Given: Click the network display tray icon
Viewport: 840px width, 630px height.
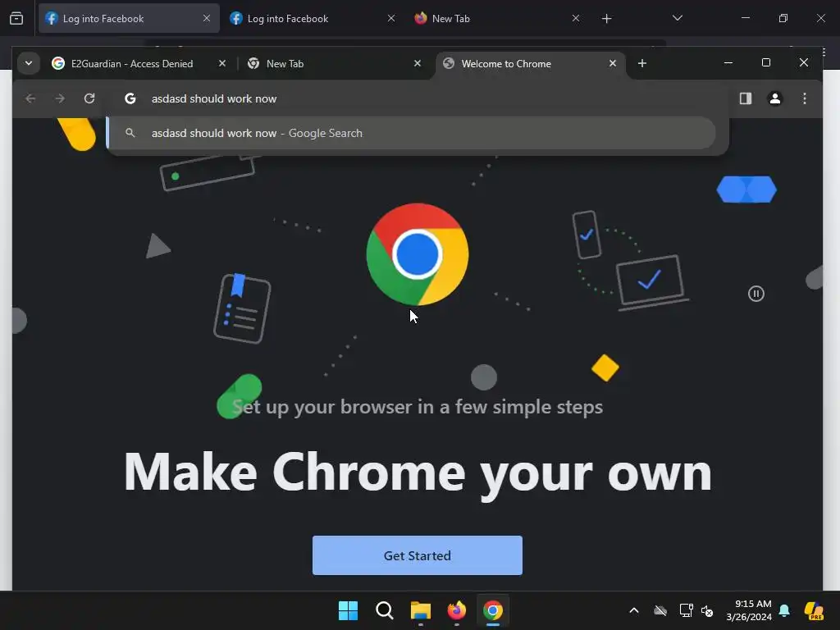Looking at the screenshot, I should click(x=687, y=610).
